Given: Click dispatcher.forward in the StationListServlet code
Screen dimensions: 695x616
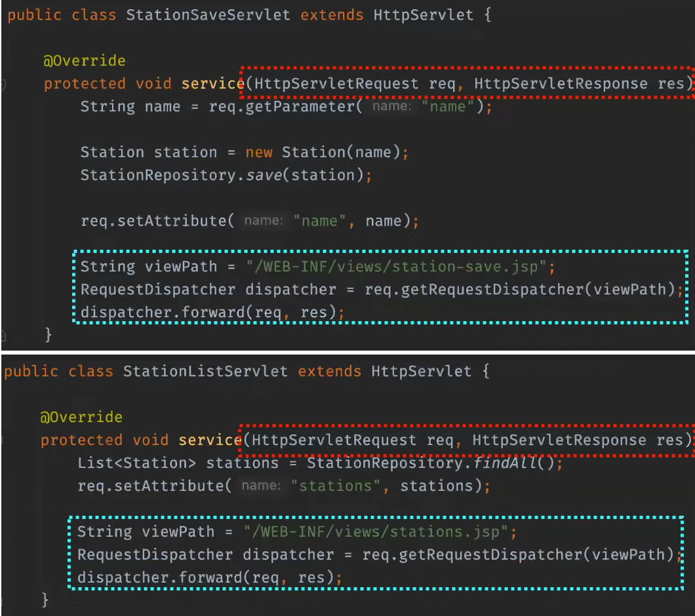Looking at the screenshot, I should tap(159, 577).
